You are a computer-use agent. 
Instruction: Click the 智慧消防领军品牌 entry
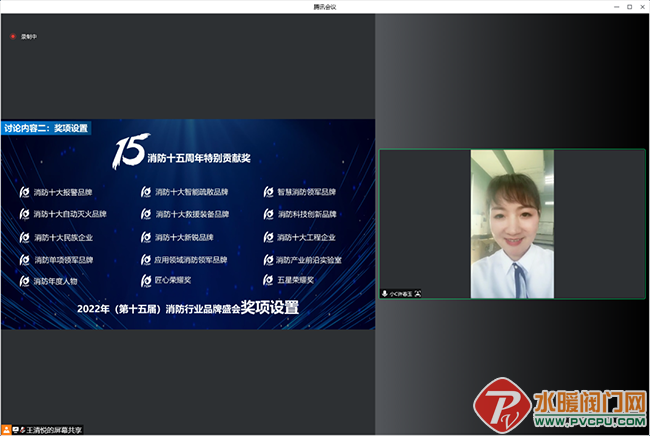coord(306,192)
